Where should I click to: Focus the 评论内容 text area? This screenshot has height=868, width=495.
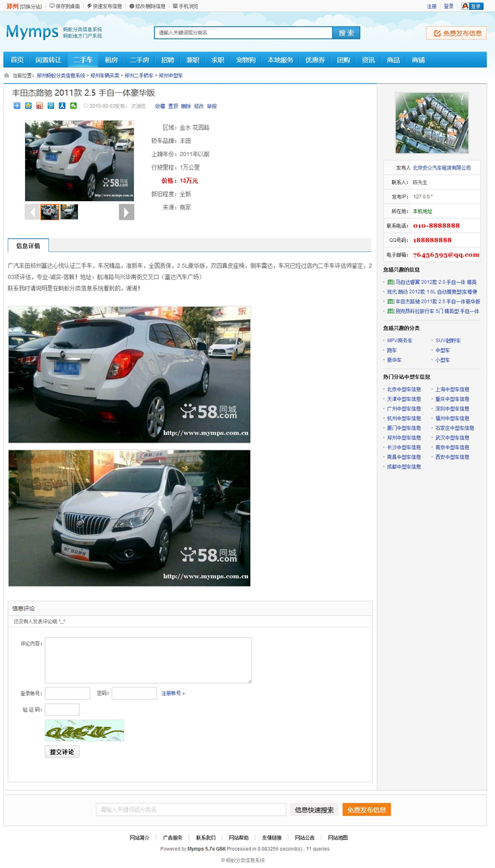[148, 660]
